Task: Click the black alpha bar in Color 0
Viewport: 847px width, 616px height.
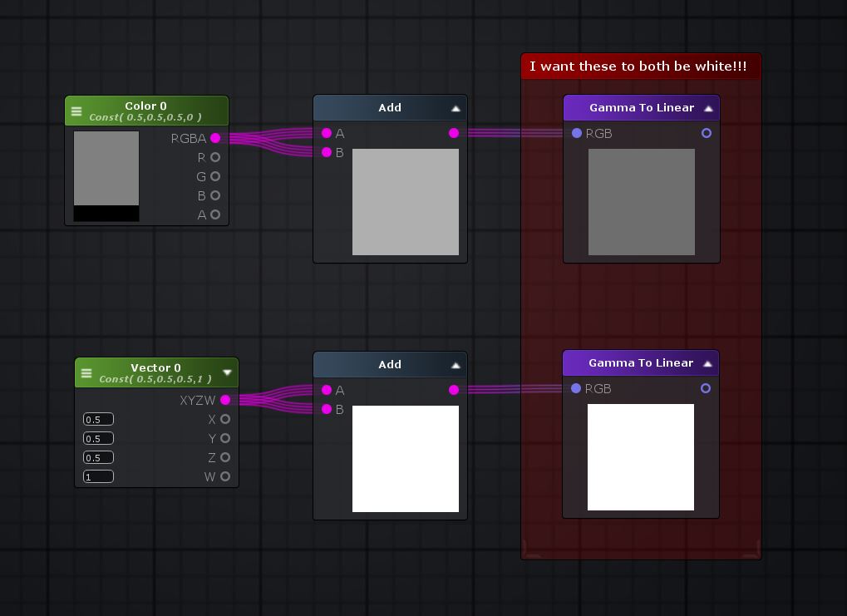Action: coord(106,213)
